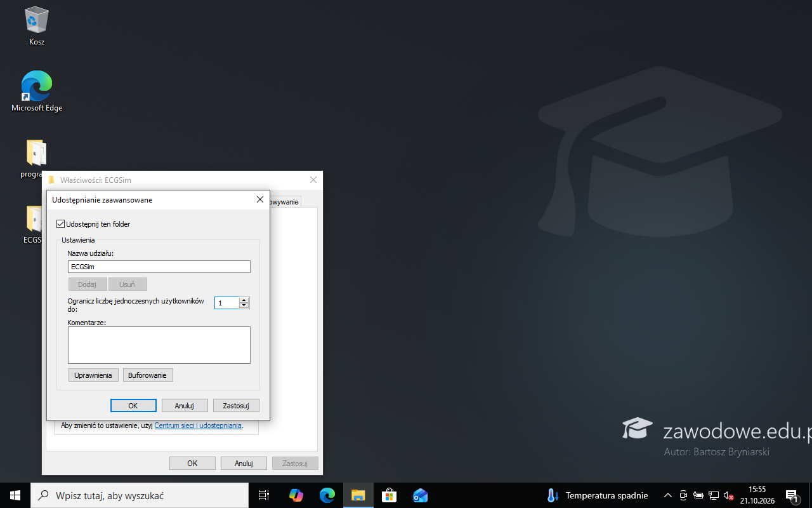Open network status tray icon
Image resolution: width=812 pixels, height=508 pixels.
point(714,495)
